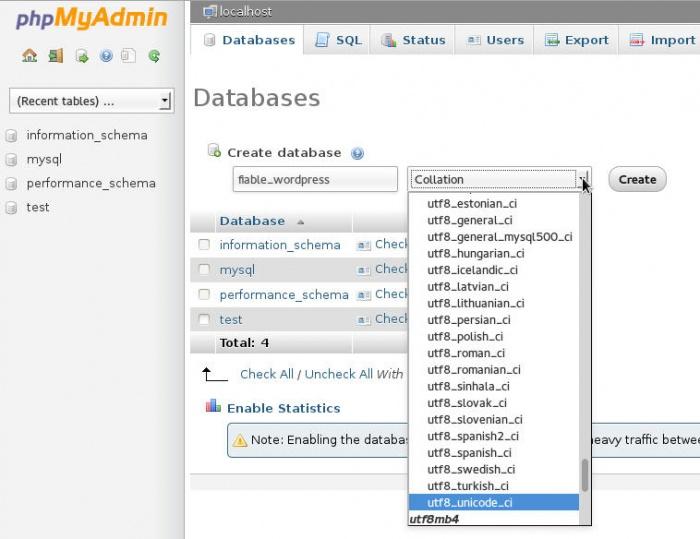
Task: Open the SQL tab
Action: point(338,40)
